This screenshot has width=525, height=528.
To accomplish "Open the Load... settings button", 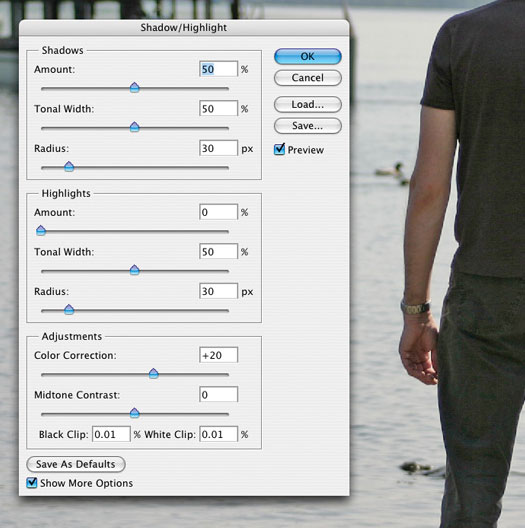I will coord(307,104).
